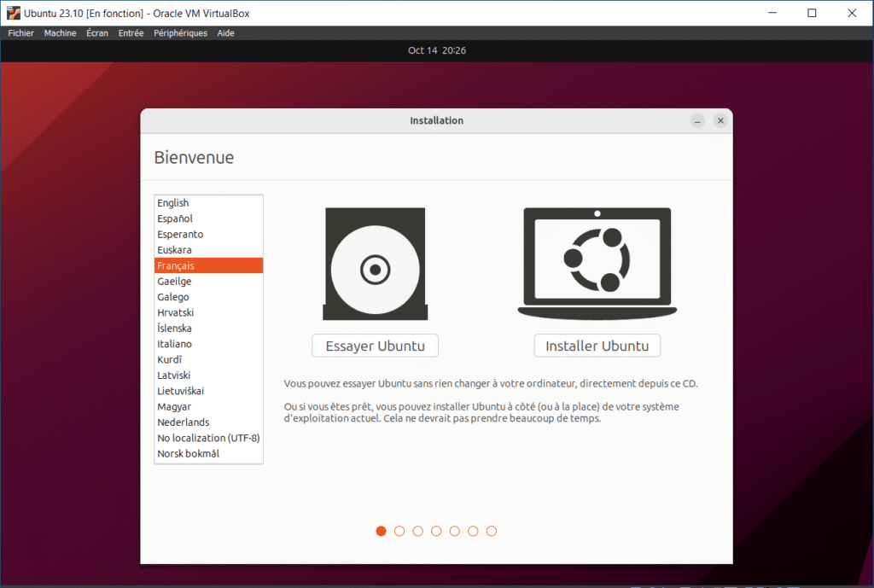874x588 pixels.
Task: Minimize the VirtualBox window
Action: point(772,13)
